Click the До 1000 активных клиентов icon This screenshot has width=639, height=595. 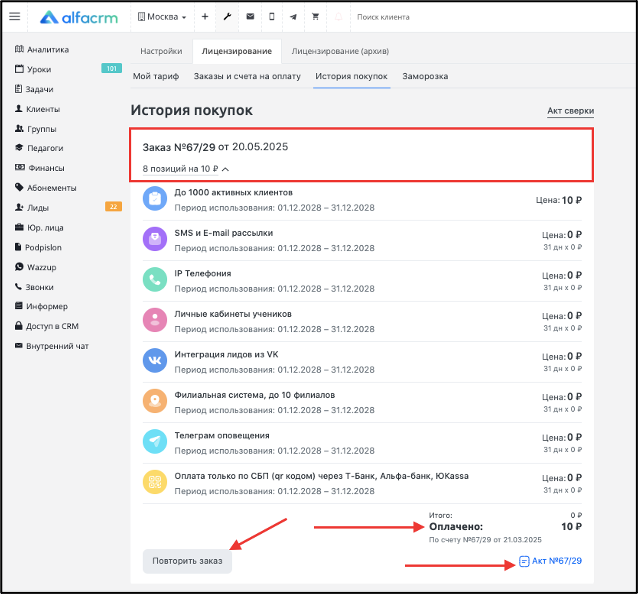click(x=155, y=198)
